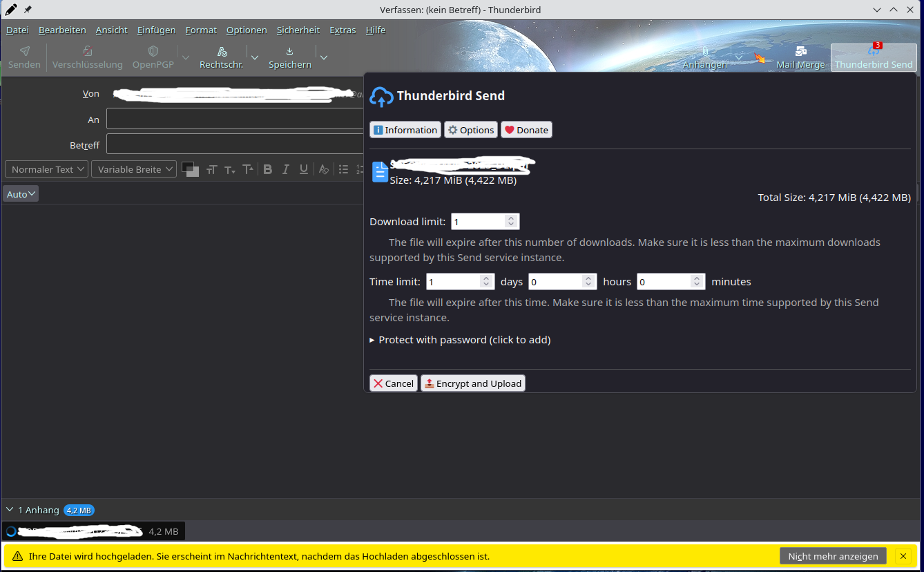Toggle italic text formatting
This screenshot has height=572, width=924.
pos(285,169)
